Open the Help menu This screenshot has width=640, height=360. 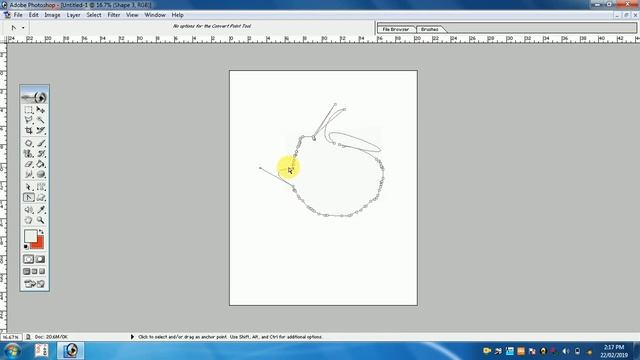tap(178, 15)
